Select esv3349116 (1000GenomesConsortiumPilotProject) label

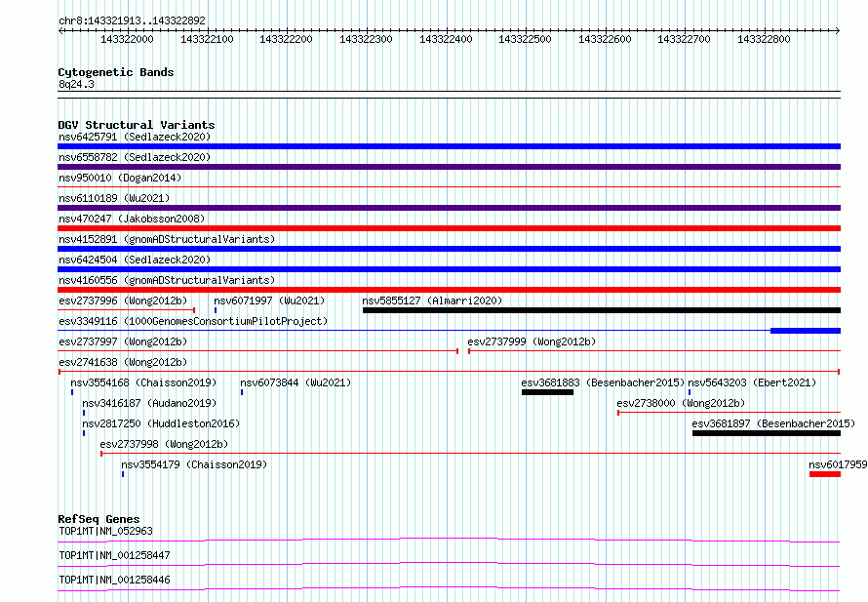(x=193, y=321)
